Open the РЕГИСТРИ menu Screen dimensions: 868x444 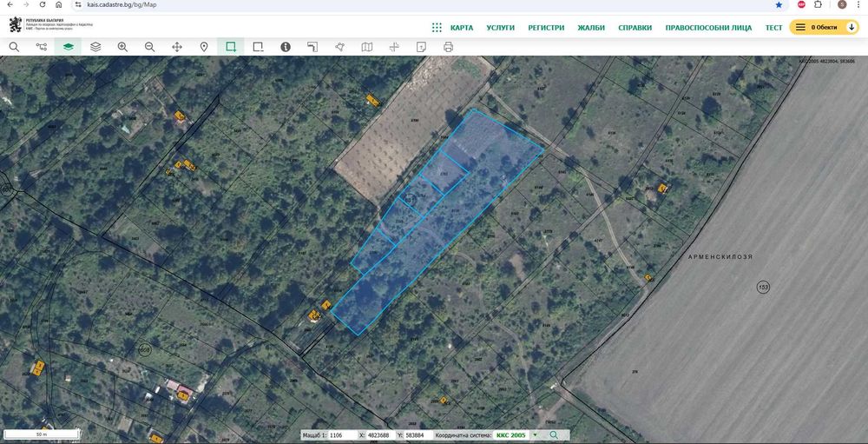pyautogui.click(x=546, y=28)
